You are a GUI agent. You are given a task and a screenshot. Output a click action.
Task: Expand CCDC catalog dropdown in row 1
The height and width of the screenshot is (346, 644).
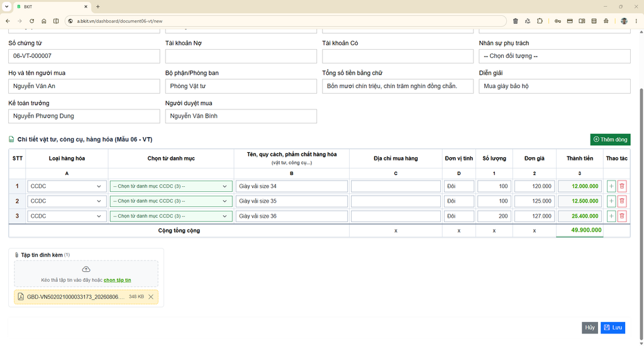pyautogui.click(x=171, y=186)
